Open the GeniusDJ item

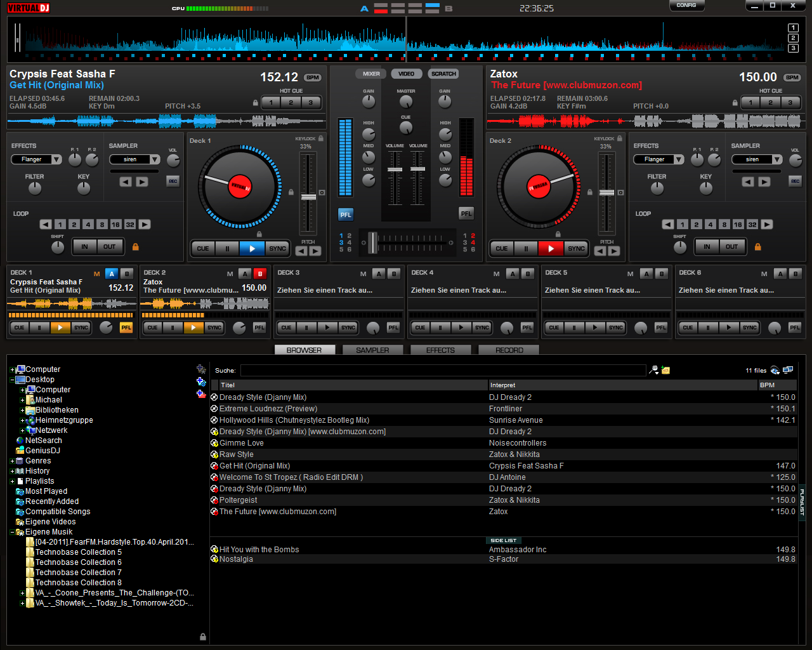coord(43,451)
